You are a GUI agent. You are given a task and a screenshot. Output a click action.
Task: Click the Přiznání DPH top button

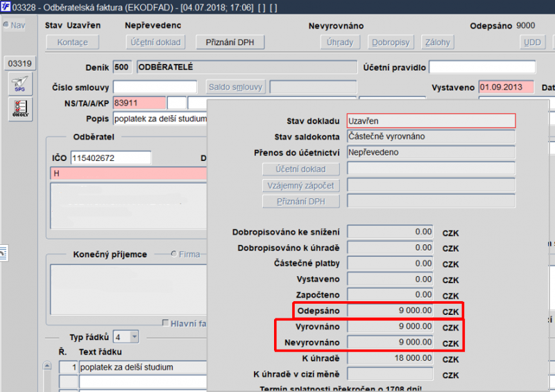click(x=230, y=42)
